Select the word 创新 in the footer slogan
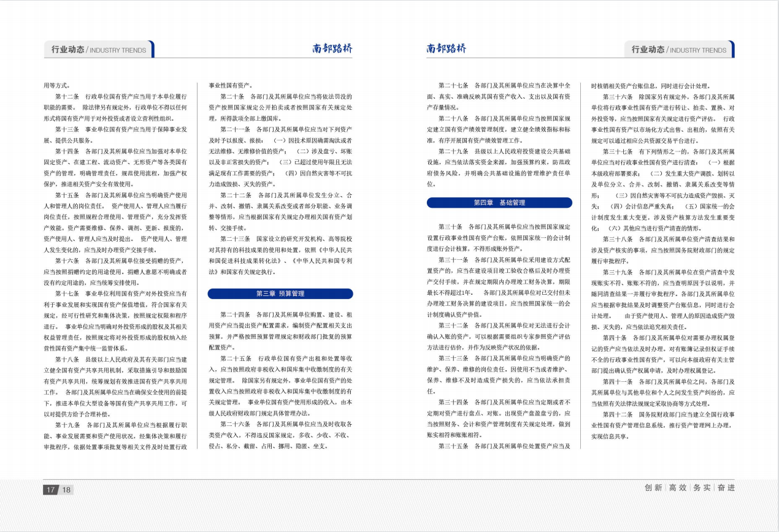The width and height of the screenshot is (779, 532). [x=653, y=488]
